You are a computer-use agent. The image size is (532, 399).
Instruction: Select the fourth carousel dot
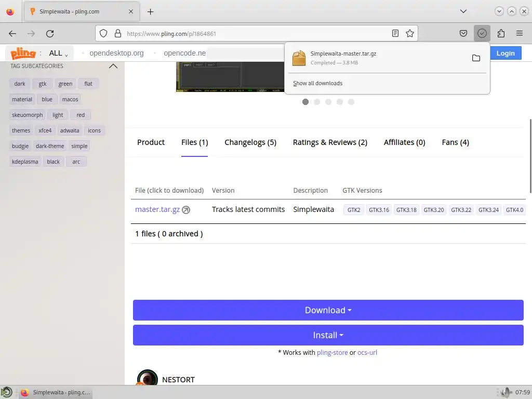coord(340,102)
